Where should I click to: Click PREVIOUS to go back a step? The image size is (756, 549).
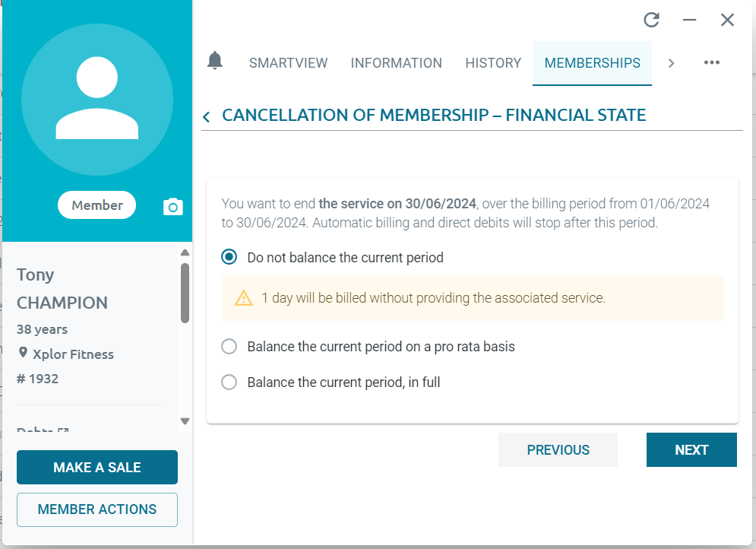(558, 449)
